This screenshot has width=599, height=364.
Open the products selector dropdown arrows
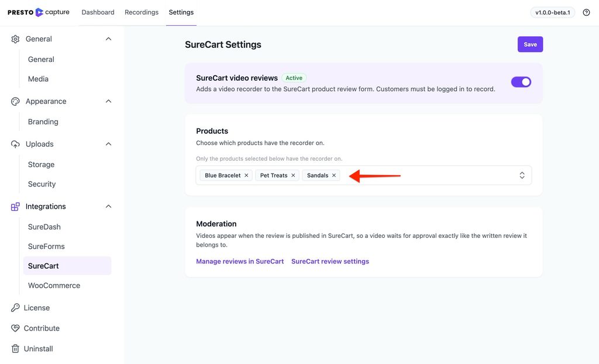point(522,175)
